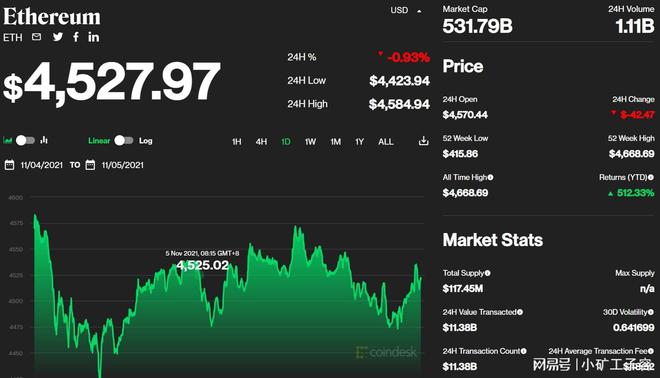Share Ethereum on Twitter
660x378 pixels.
58,37
